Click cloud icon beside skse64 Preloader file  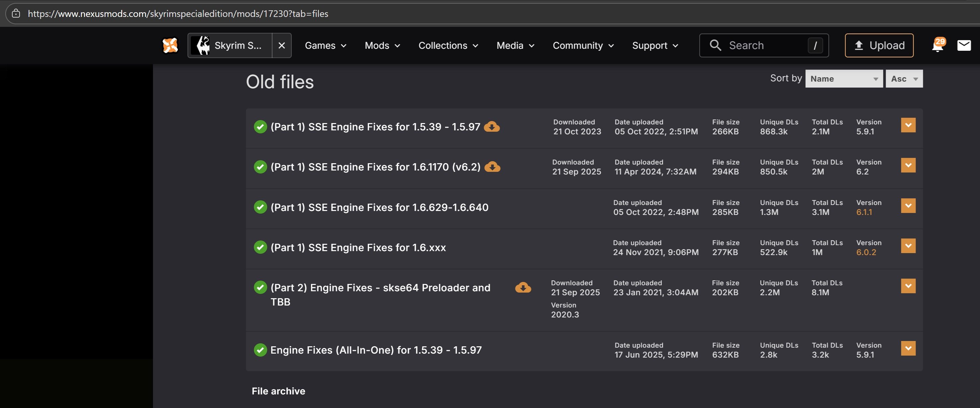pos(523,288)
